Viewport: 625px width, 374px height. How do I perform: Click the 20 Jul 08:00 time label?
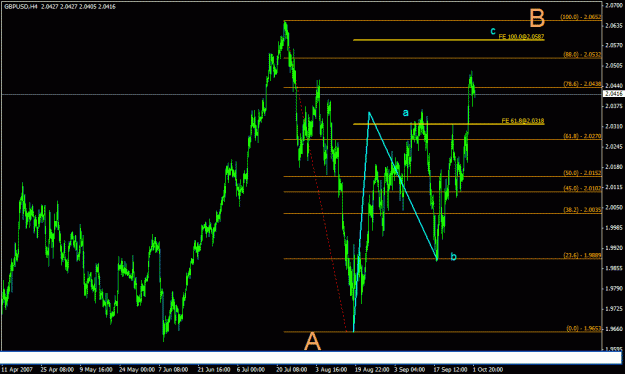pyautogui.click(x=292, y=370)
